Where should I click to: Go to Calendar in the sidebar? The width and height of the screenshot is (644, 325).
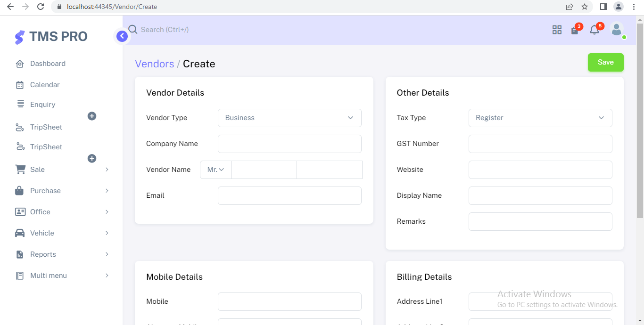45,85
